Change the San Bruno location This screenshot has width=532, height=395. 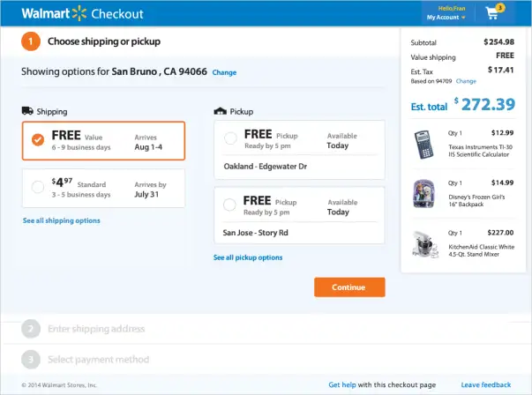click(x=224, y=72)
